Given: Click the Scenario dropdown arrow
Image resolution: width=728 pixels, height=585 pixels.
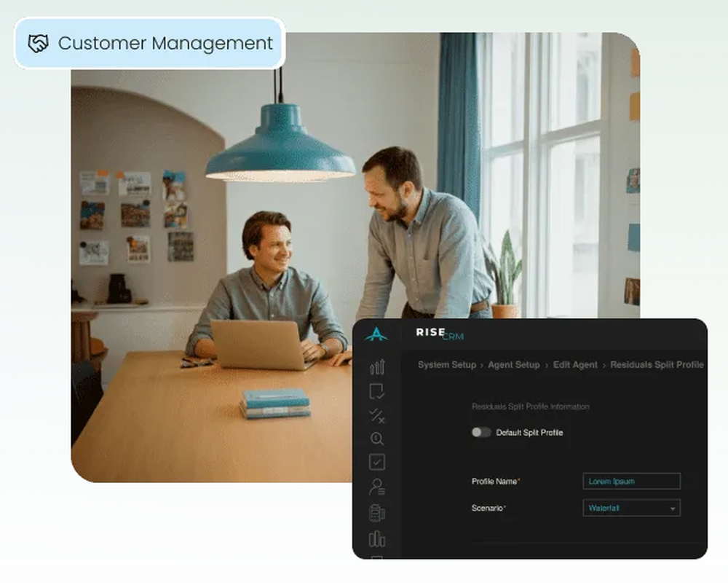Looking at the screenshot, I should pos(673,508).
